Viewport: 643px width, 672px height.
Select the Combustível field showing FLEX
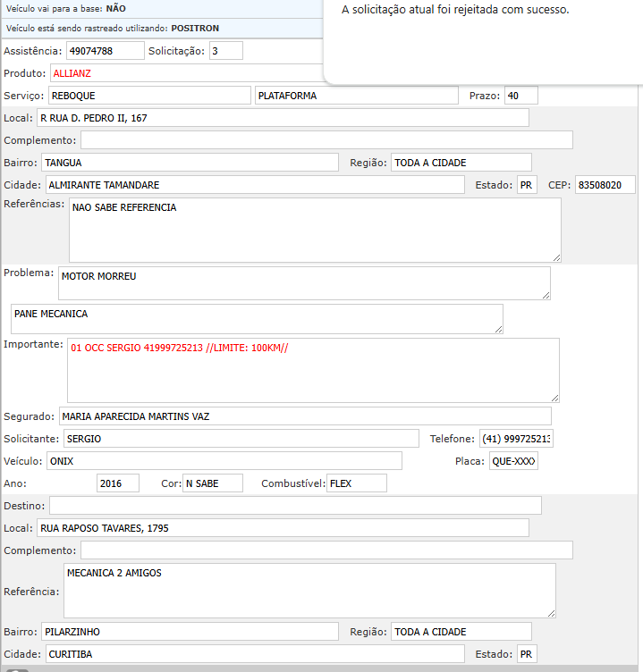coord(356,483)
